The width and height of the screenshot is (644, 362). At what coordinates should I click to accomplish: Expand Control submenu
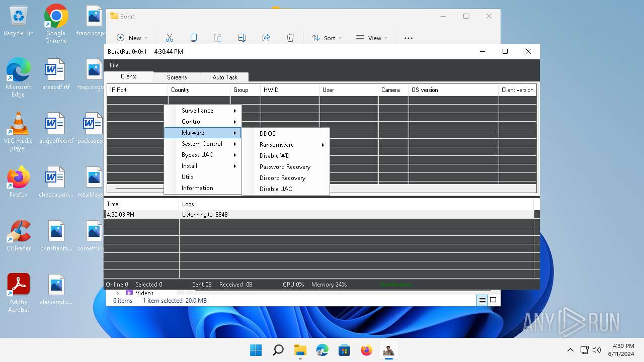(203, 122)
